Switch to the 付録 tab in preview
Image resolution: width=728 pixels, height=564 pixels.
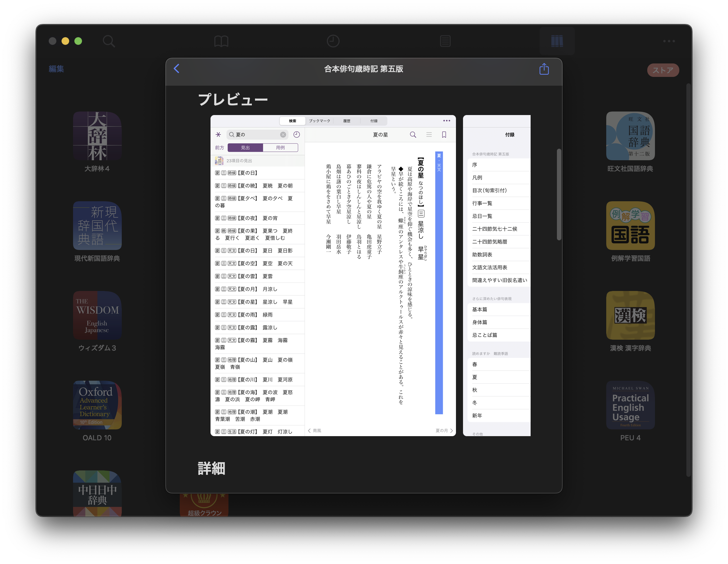(374, 121)
